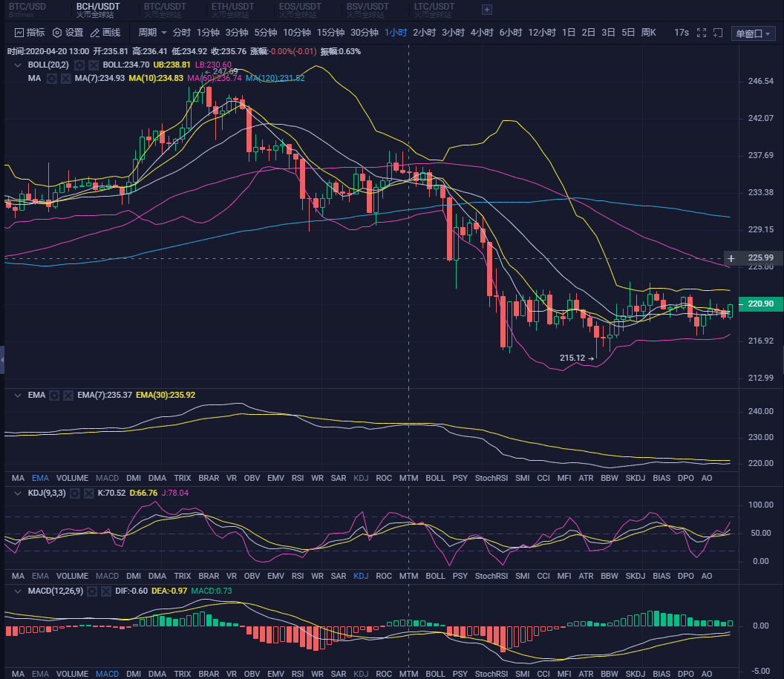This screenshot has height=679, width=784.
Task: Collapse the KDJ panel using its chevron
Action: 18,493
